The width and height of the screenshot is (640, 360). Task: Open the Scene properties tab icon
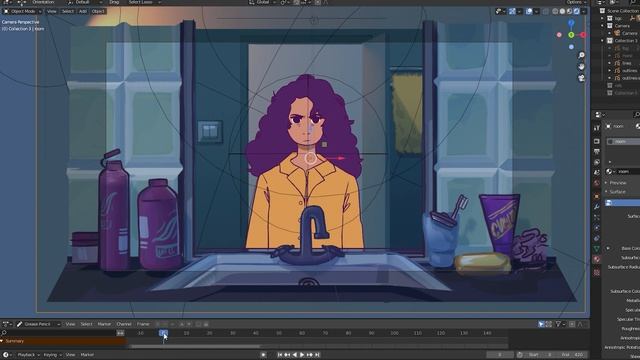597,173
